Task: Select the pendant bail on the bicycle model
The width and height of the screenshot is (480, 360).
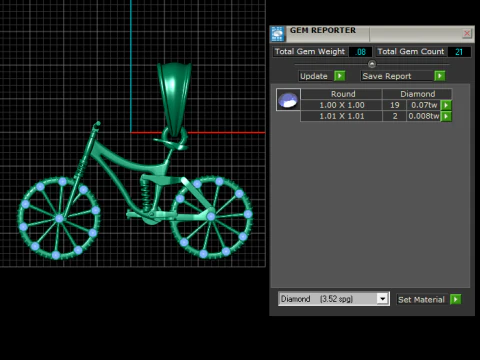Action: [174, 98]
